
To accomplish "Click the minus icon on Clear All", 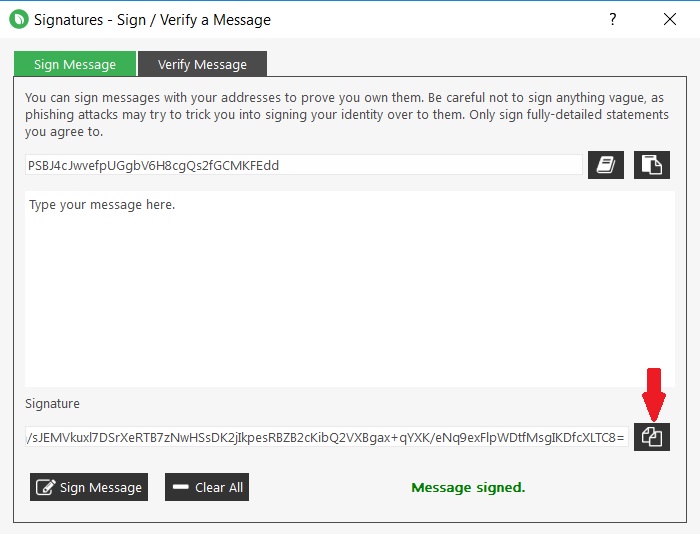I will click(181, 488).
